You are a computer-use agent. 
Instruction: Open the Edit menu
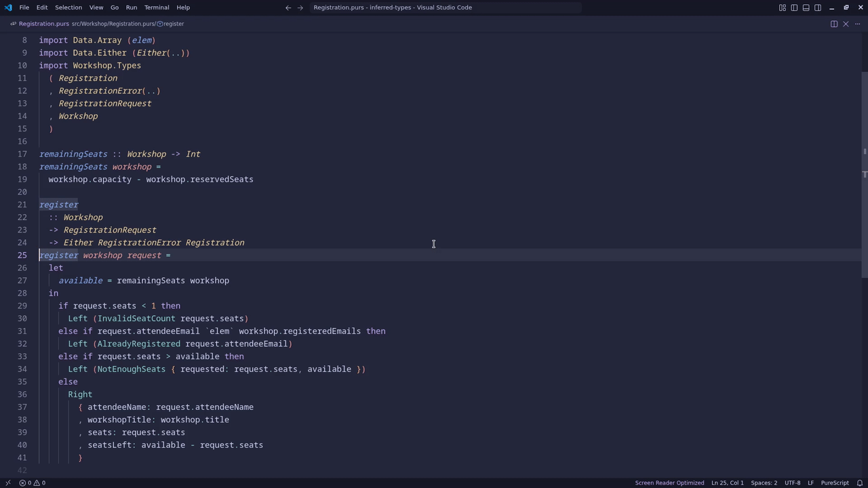(x=42, y=7)
